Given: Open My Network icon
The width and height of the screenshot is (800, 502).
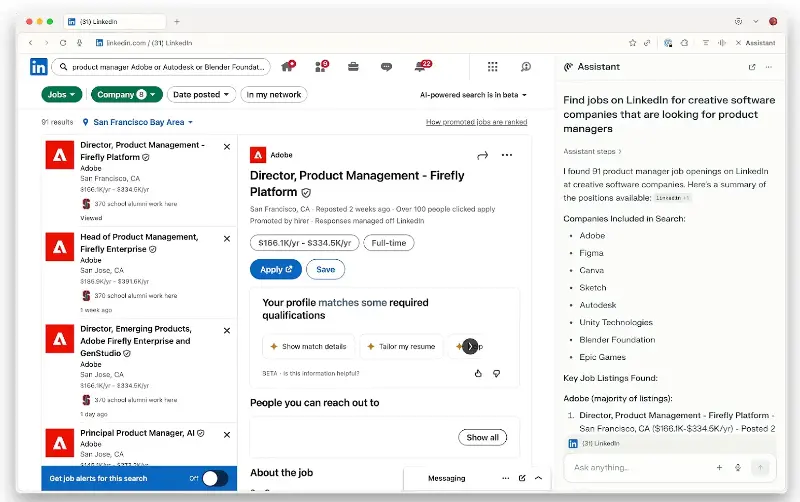Looking at the screenshot, I should point(321,66).
